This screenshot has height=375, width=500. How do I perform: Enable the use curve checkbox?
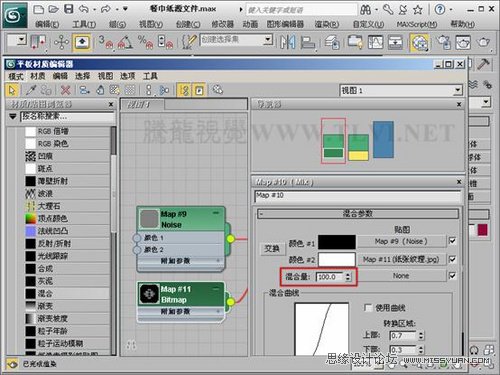(x=368, y=307)
